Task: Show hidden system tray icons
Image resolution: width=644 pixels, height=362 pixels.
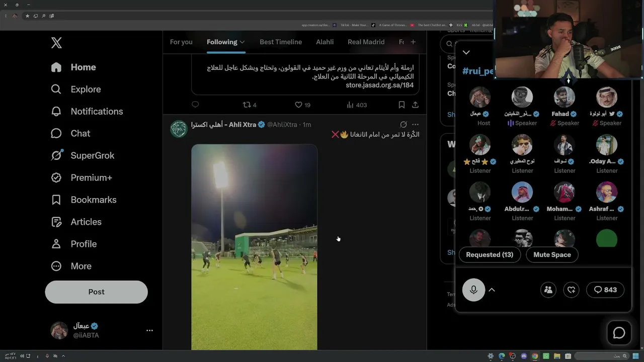Action: pyautogui.click(x=63, y=356)
